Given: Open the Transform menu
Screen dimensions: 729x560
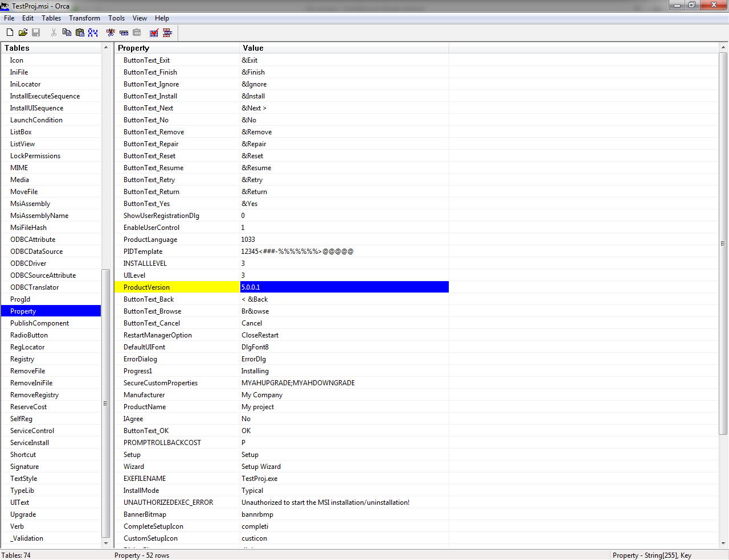Looking at the screenshot, I should point(84,18).
